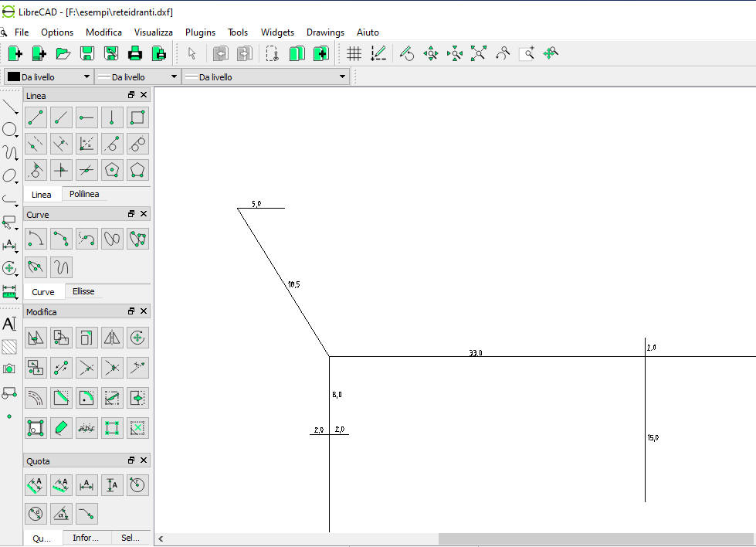This screenshot has height=547, width=756.
Task: Click zoom out icon
Action: point(455,53)
